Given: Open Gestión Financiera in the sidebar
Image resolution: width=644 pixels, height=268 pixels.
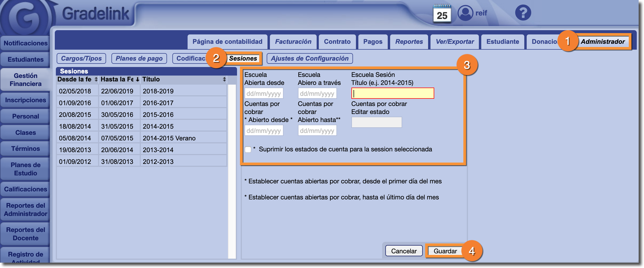Looking at the screenshot, I should (x=25, y=80).
